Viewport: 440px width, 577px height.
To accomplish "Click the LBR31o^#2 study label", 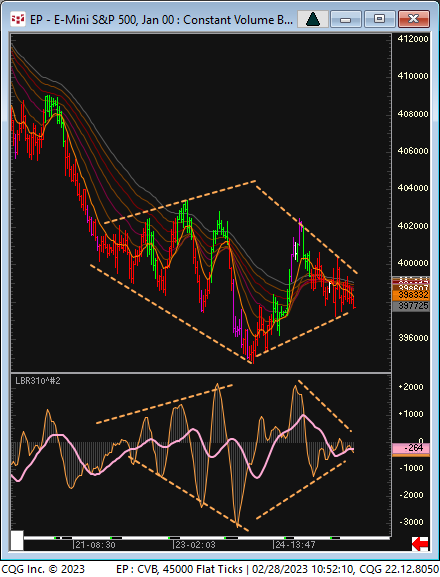I will [x=38, y=381].
